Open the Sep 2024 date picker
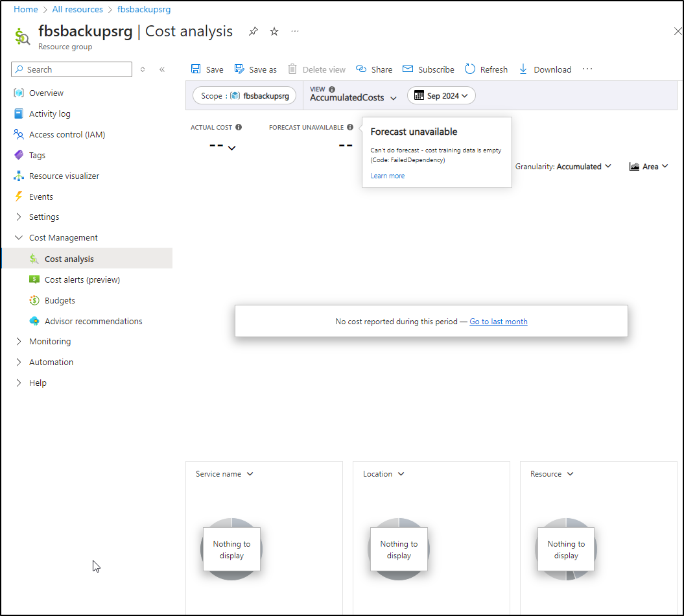The image size is (684, 616). pos(441,95)
